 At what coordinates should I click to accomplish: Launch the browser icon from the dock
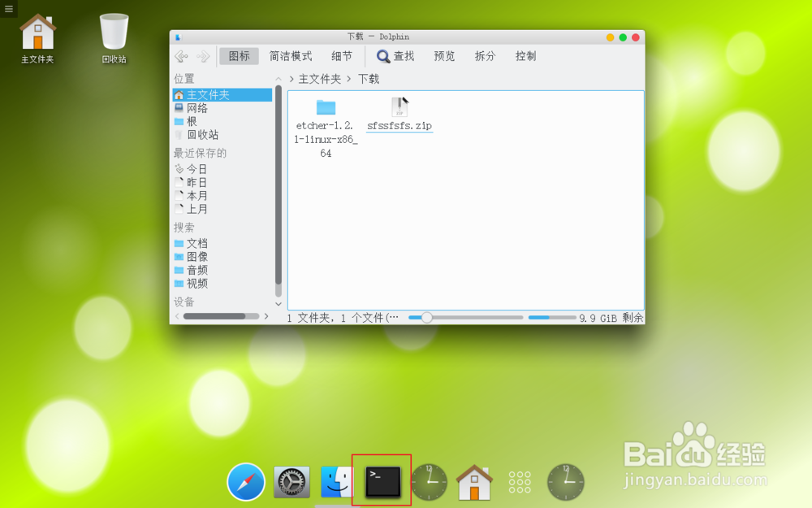point(245,481)
